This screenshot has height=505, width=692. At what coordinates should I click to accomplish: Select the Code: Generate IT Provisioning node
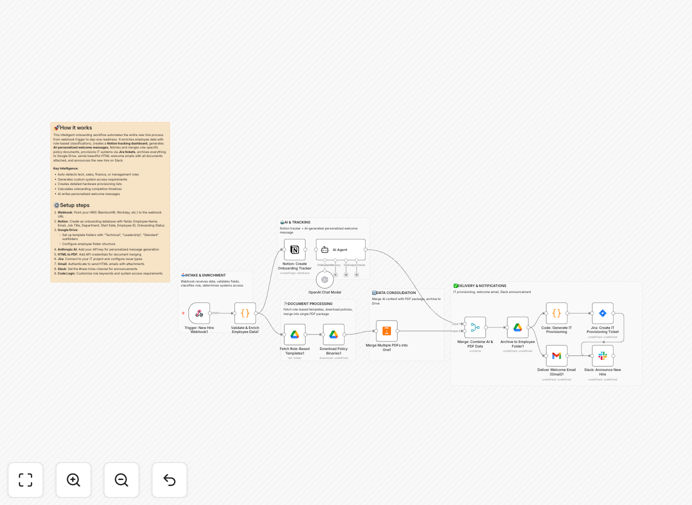[x=557, y=313]
